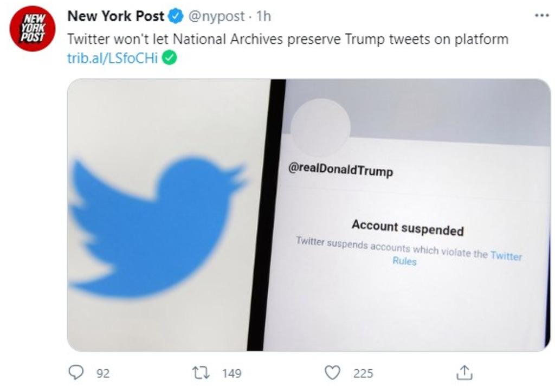Click the green checkmark beside the link
Image resolution: width=555 pixels, height=392 pixels.
point(170,58)
